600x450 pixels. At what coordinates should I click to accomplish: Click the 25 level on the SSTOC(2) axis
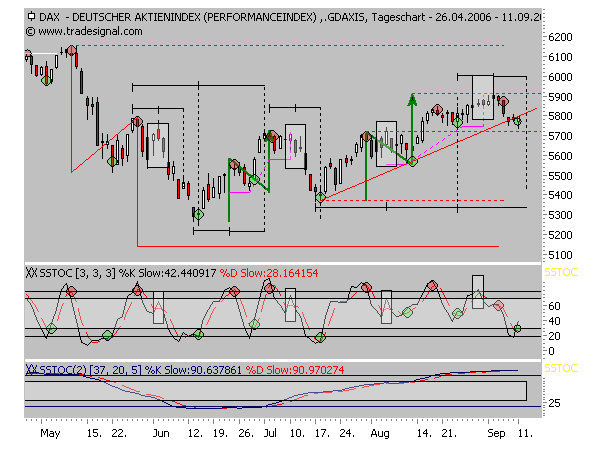pos(554,403)
